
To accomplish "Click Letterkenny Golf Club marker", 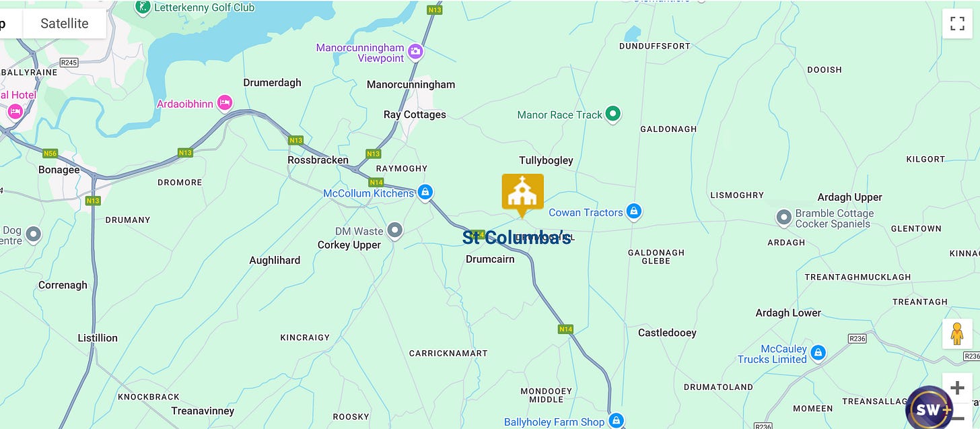I will pos(142,7).
